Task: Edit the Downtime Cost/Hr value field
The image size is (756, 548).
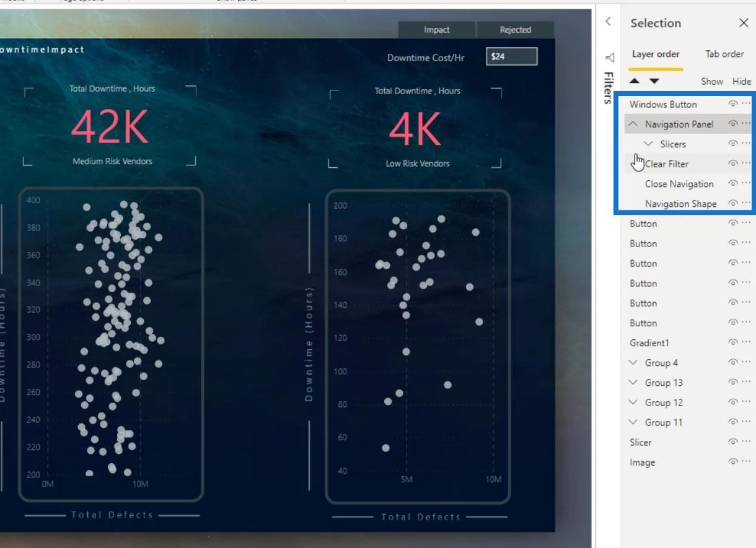Action: point(512,56)
